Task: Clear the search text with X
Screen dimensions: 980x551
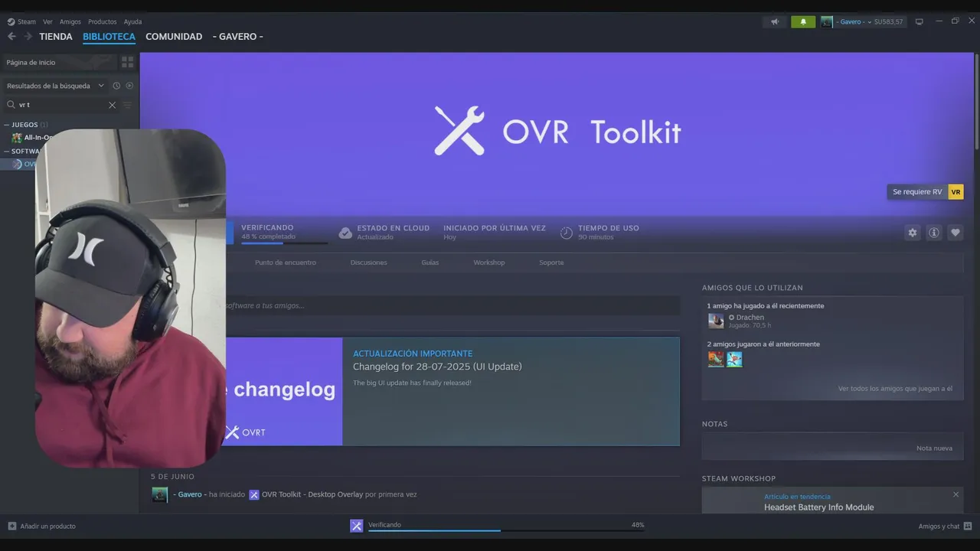Action: tap(112, 105)
